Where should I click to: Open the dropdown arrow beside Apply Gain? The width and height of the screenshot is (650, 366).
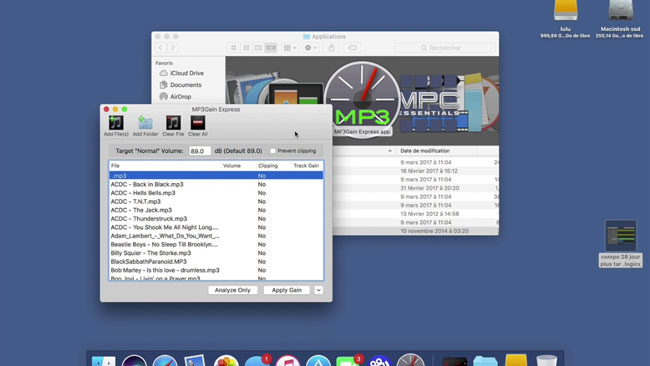(x=318, y=290)
